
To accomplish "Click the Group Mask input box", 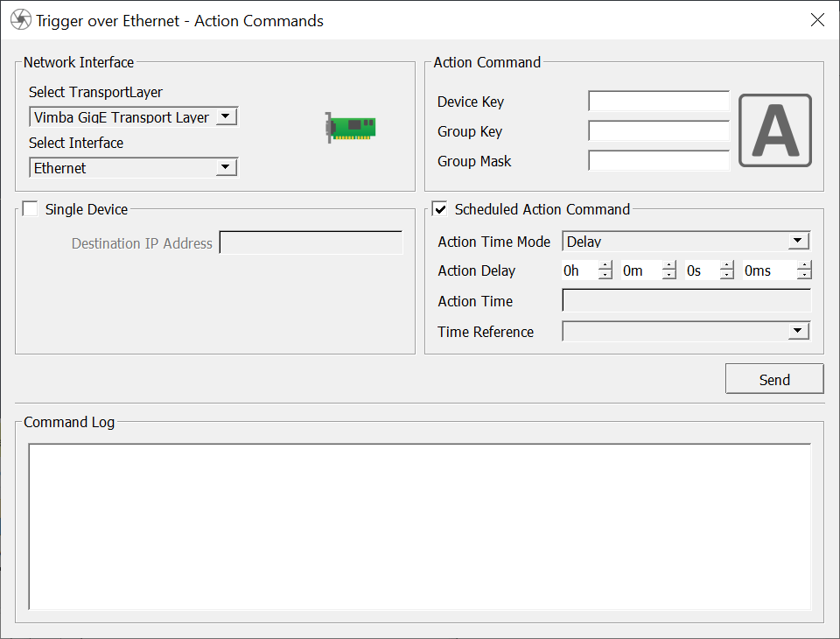I will click(658, 161).
